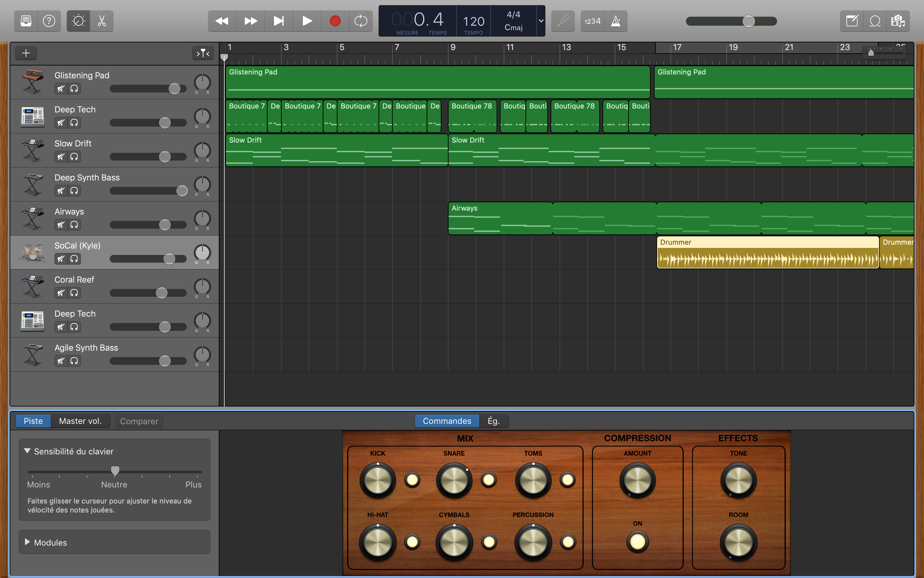
Task: Toggle the Cycle loop button
Action: (x=361, y=21)
